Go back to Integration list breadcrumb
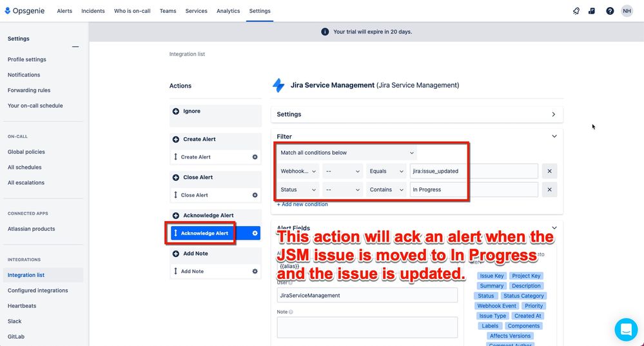The image size is (644, 346). coord(187,54)
